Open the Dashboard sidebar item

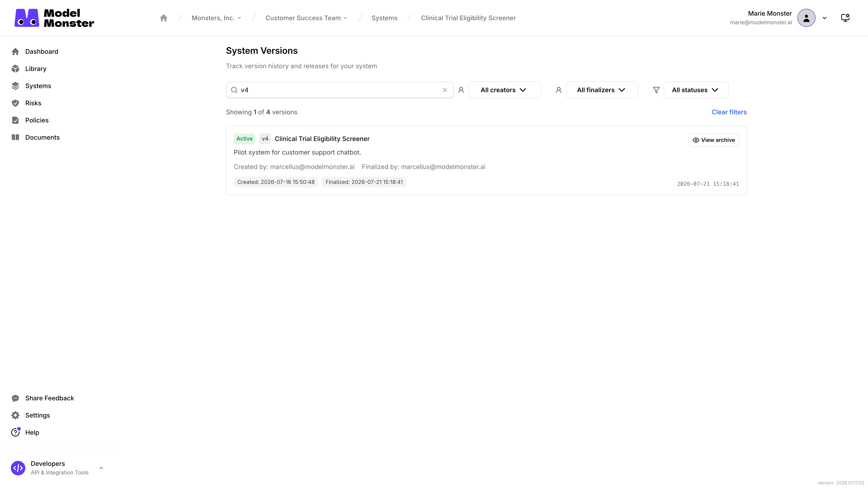pyautogui.click(x=41, y=52)
